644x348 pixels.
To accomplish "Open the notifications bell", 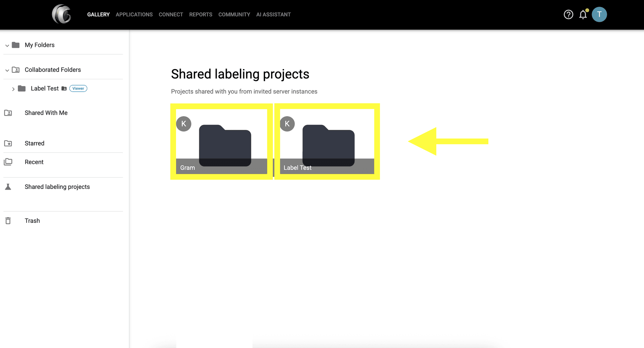I will point(583,14).
